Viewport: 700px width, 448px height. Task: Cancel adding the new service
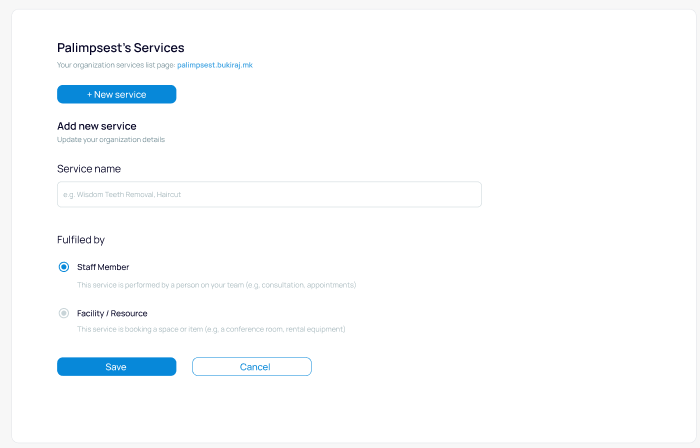pyautogui.click(x=252, y=367)
